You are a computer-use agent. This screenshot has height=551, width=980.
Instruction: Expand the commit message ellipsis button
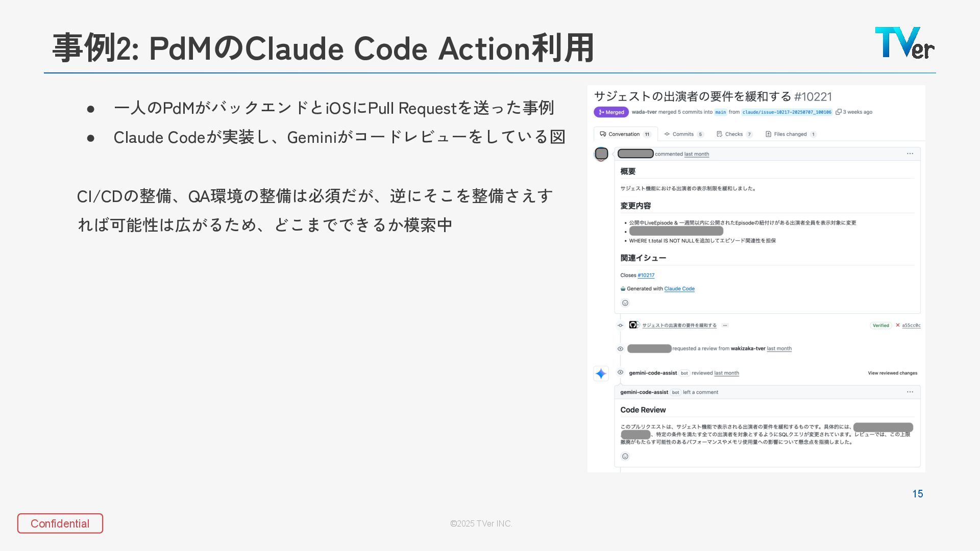[x=725, y=325]
